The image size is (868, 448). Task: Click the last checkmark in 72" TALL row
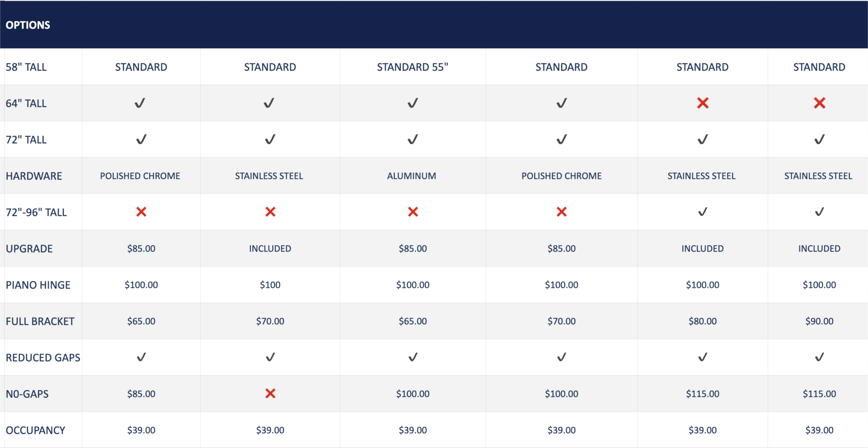coord(819,139)
